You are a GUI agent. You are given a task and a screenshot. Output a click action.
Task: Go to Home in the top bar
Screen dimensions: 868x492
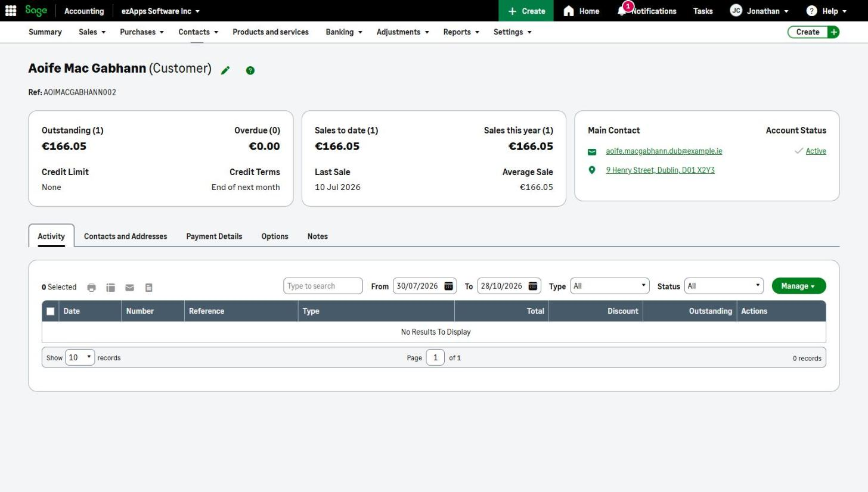pos(581,11)
